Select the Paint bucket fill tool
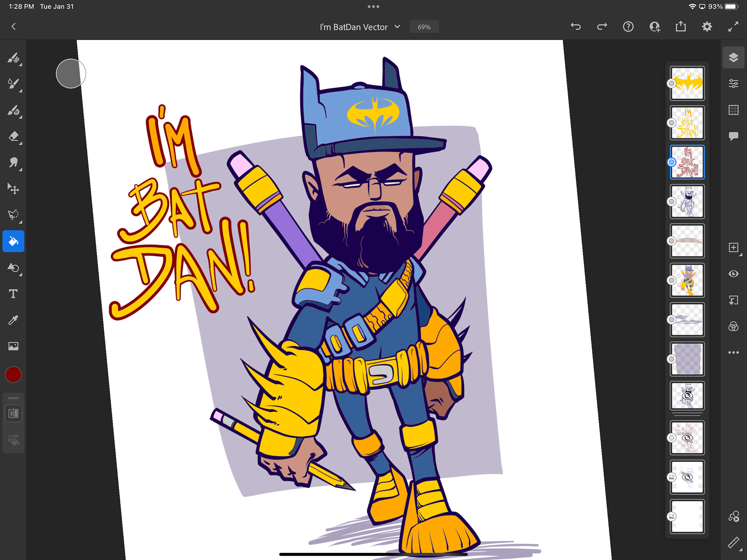This screenshot has width=747, height=560. point(13,241)
